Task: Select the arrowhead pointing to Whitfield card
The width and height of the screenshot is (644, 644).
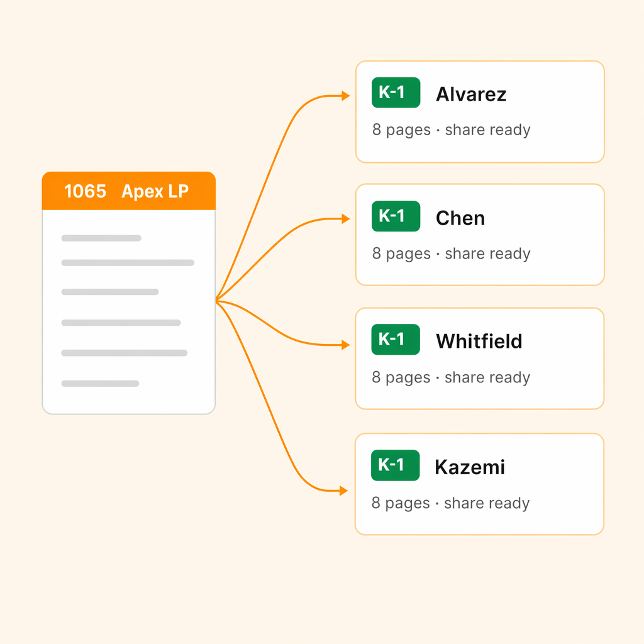Action: pos(345,345)
